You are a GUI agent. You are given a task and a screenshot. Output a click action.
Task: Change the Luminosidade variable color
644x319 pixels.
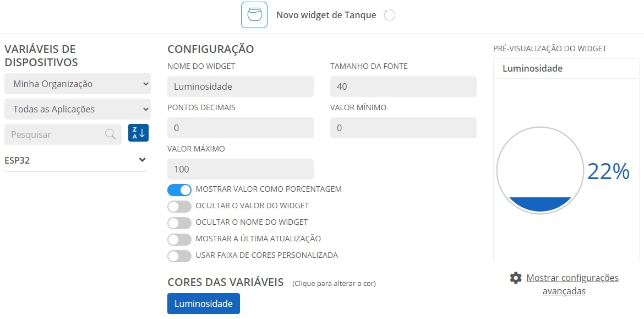204,304
